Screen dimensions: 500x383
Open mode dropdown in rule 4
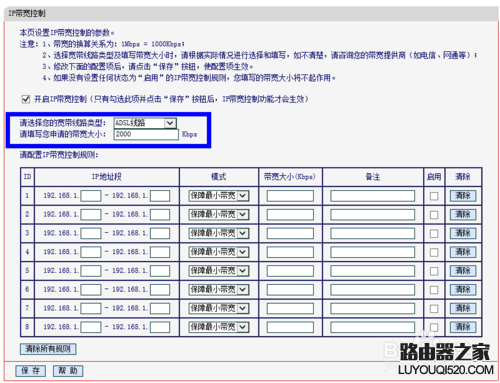pos(219,252)
